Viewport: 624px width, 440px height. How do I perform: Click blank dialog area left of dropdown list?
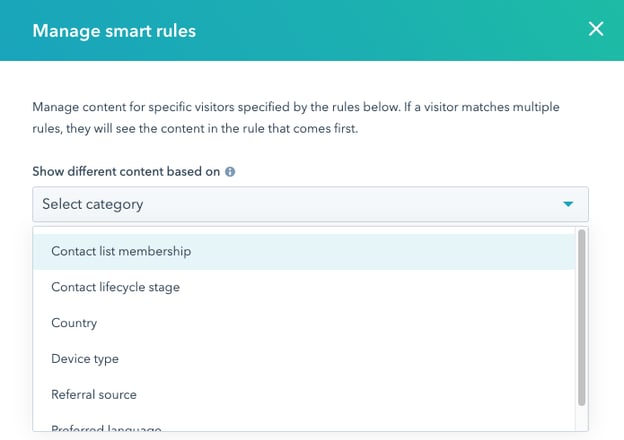click(16, 330)
